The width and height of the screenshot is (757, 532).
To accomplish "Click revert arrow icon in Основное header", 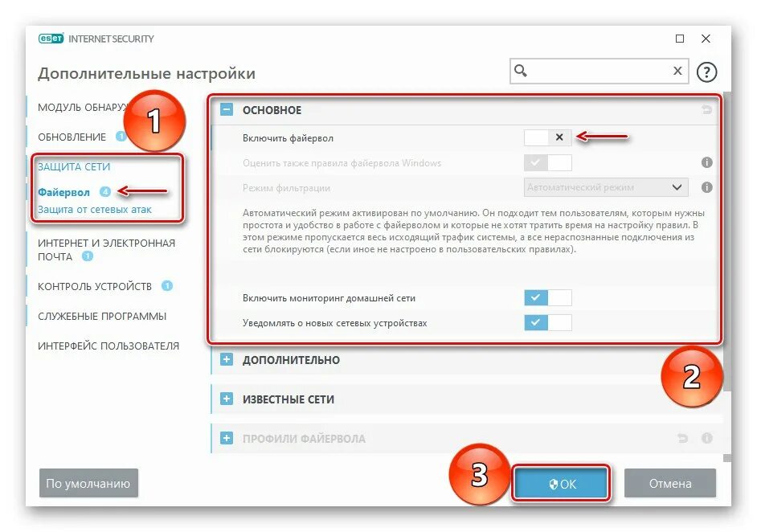I will click(707, 110).
